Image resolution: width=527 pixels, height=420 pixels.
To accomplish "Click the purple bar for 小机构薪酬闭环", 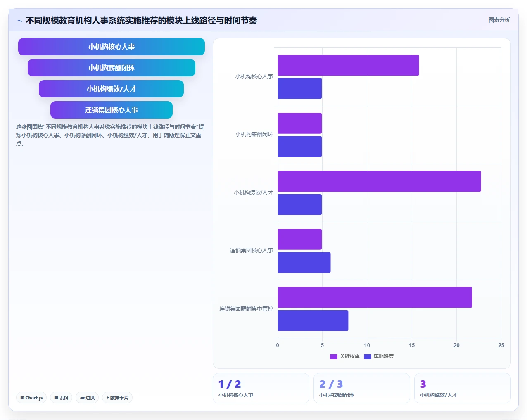I will [299, 123].
